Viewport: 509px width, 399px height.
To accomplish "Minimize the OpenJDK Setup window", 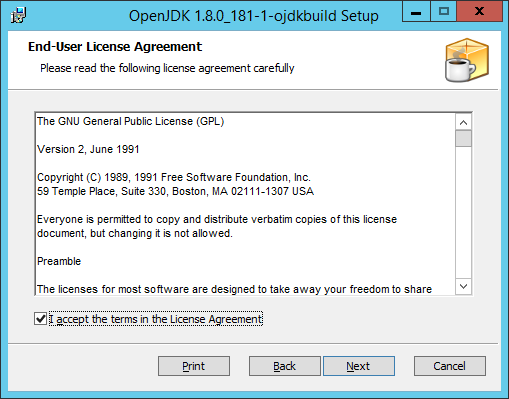I will pos(416,12).
